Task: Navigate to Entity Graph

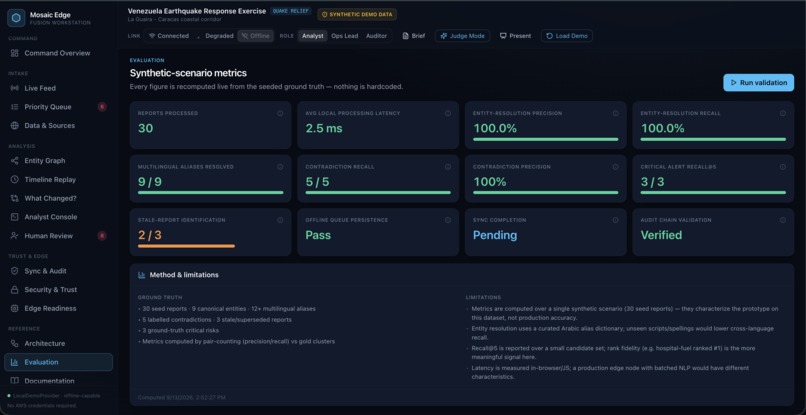Action: 58,160
